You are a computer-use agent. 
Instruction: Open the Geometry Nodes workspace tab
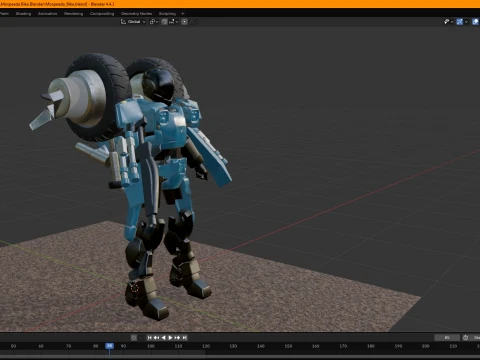click(x=136, y=14)
